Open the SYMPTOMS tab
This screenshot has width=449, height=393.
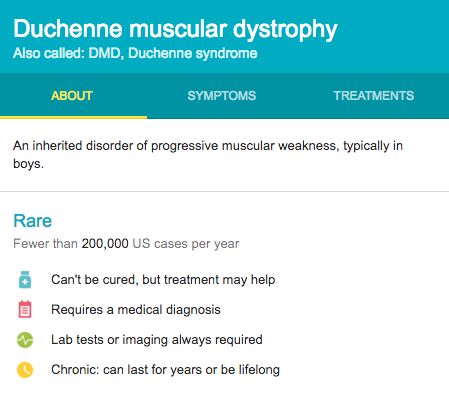(222, 96)
